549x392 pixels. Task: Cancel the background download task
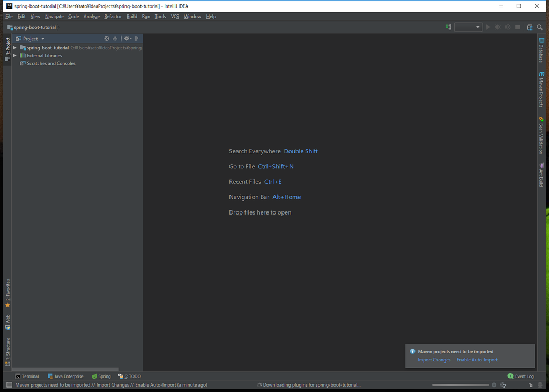(x=494, y=385)
